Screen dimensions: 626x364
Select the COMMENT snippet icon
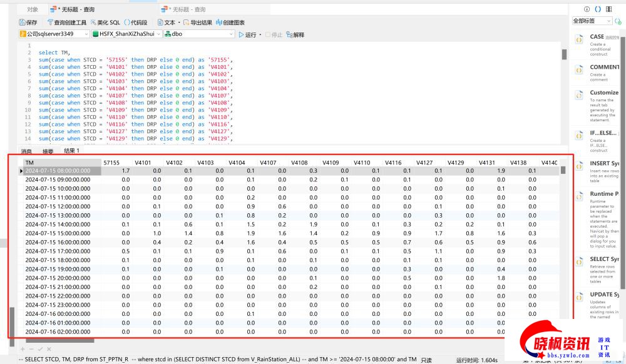pos(579,69)
